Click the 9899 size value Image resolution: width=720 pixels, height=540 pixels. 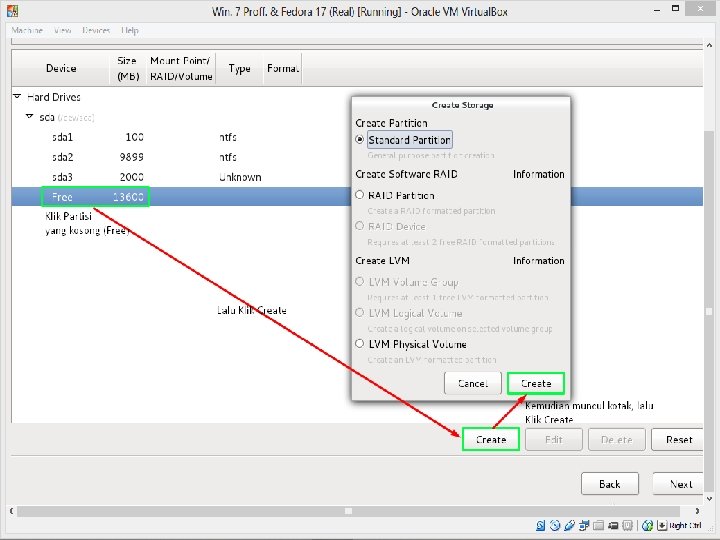tap(131, 157)
